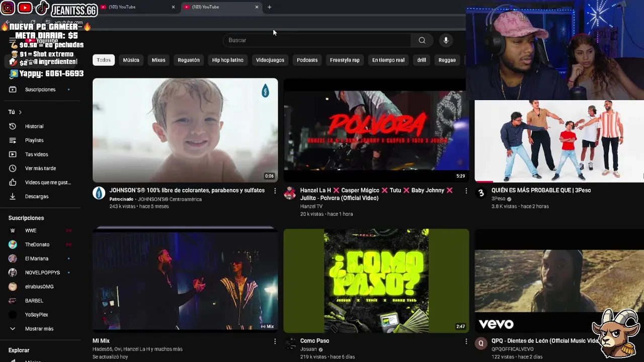
Task: Play the 3Peso dancing group thumbnail
Action: pyautogui.click(x=559, y=141)
